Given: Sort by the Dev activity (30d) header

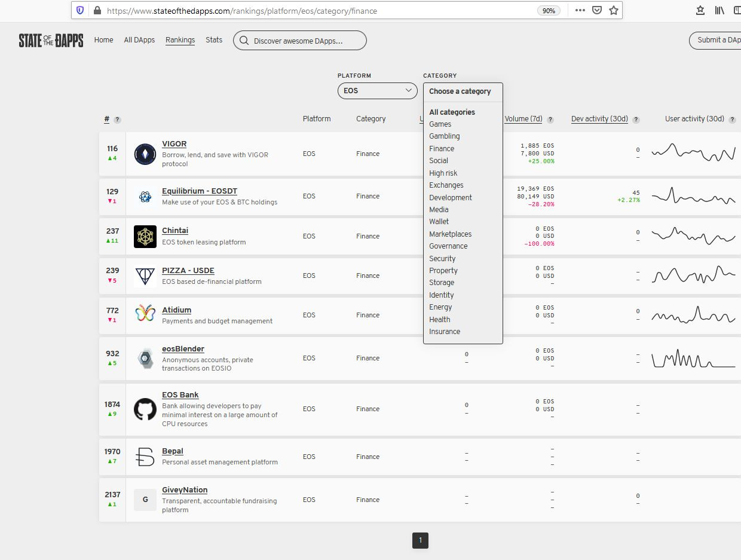Looking at the screenshot, I should tap(599, 119).
